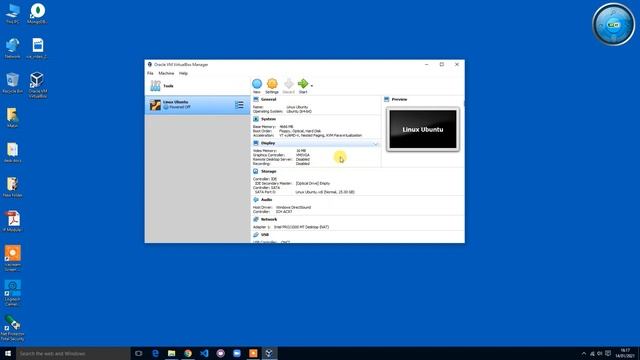Open the Machine menu
The width and height of the screenshot is (640, 360).
[166, 73]
